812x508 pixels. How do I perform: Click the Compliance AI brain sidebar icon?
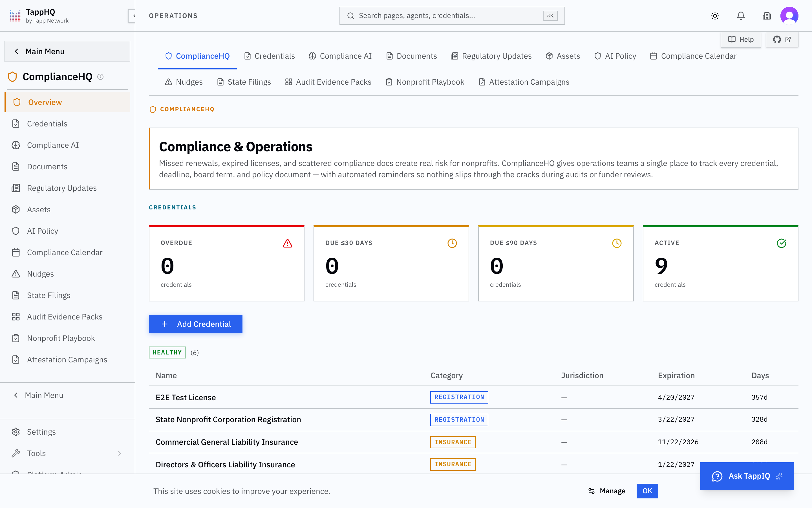tap(16, 145)
